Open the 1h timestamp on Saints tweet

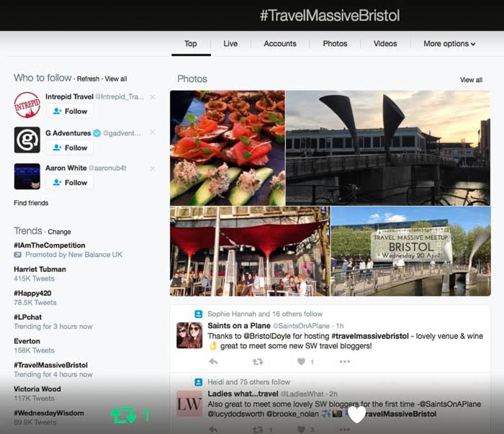click(x=340, y=326)
